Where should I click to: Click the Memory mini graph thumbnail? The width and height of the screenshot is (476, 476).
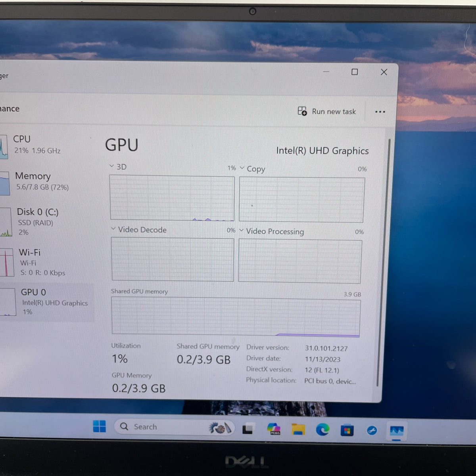tap(5, 183)
